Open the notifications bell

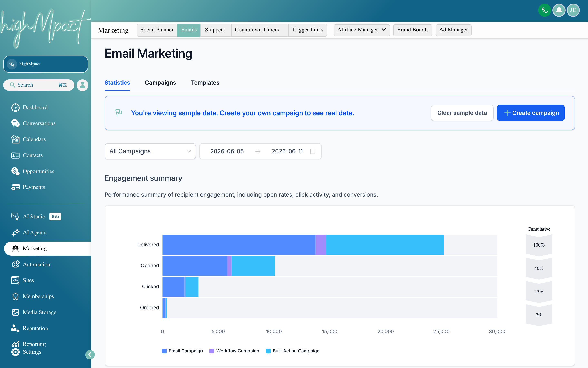click(559, 10)
